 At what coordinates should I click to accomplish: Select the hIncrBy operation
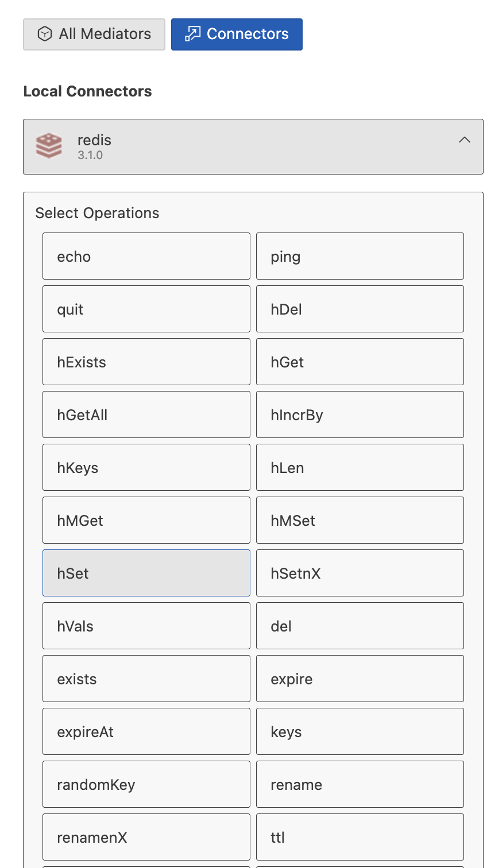point(360,414)
